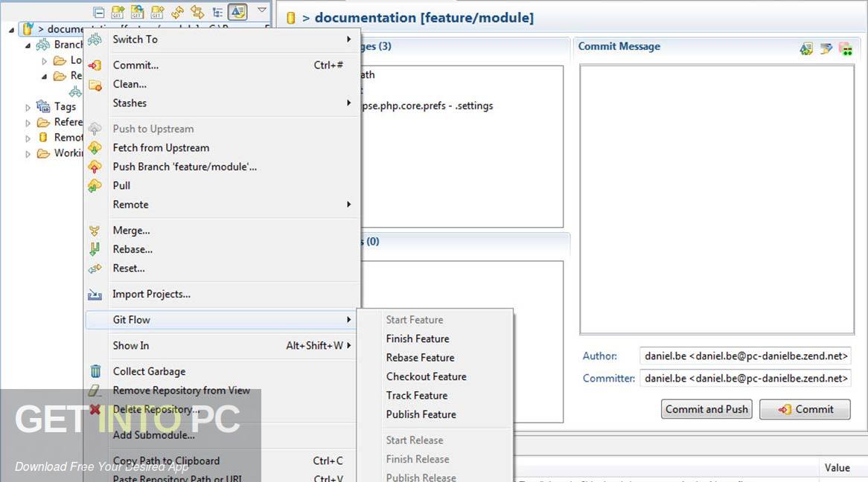
Task: Select Collect Garbage menu entry
Action: tap(220, 371)
